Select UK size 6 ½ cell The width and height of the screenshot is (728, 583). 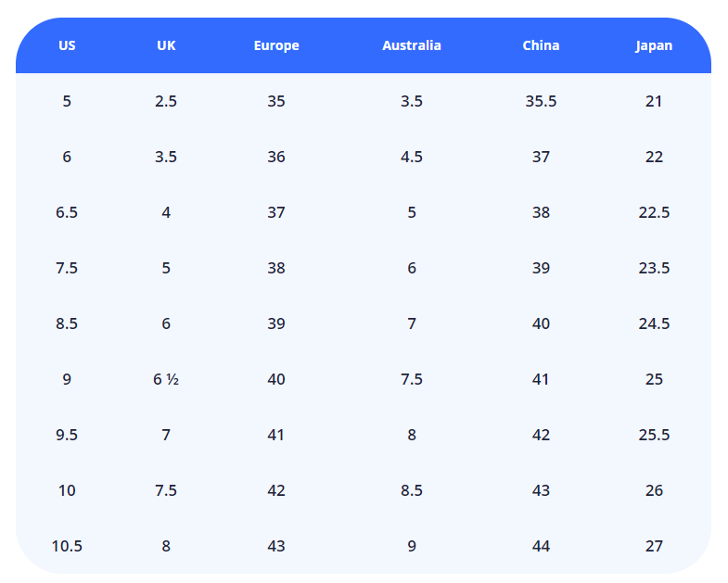tap(166, 379)
